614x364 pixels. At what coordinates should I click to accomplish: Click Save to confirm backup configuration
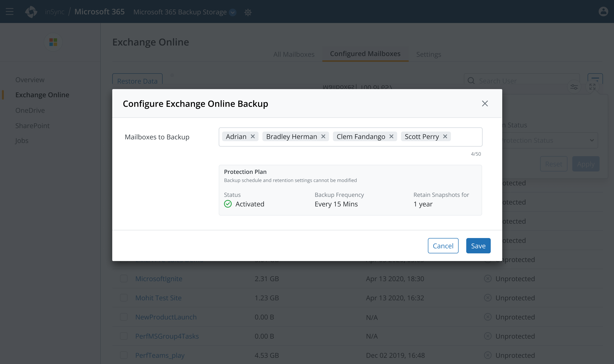478,246
